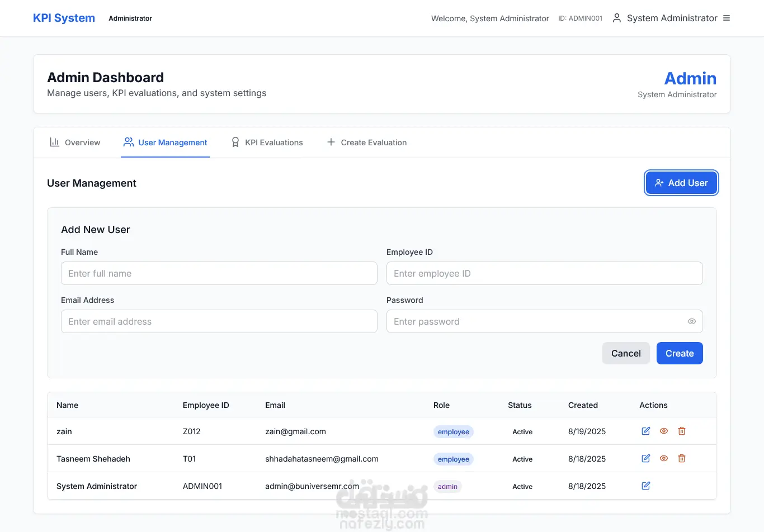Go to the Create Evaluation tab
764x532 pixels.
(x=367, y=142)
